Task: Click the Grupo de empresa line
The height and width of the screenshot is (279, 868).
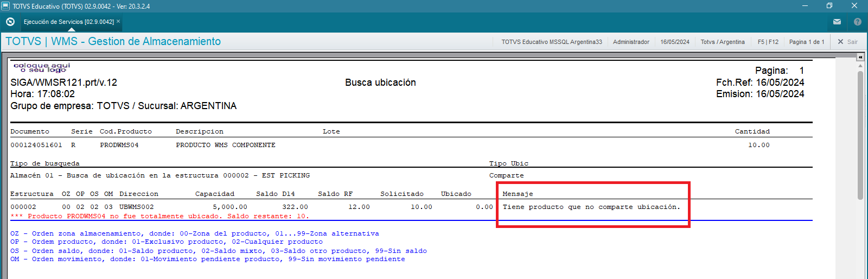Action: click(124, 106)
